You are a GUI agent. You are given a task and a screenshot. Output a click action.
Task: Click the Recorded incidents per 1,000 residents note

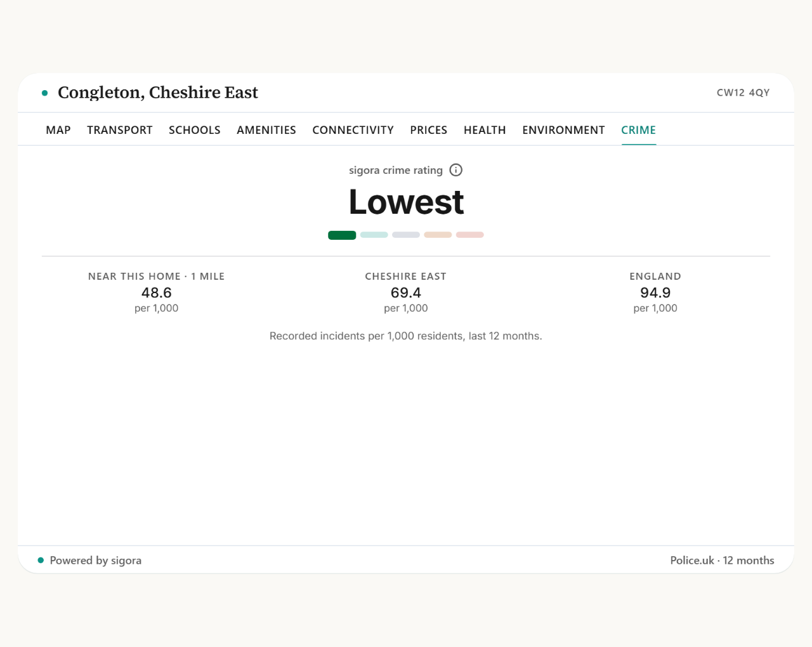click(x=406, y=336)
